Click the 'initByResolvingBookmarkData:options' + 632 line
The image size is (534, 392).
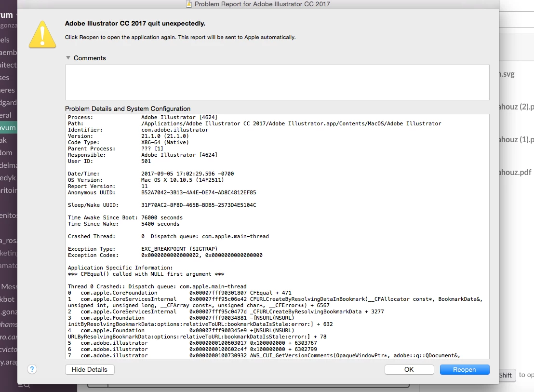(200, 324)
